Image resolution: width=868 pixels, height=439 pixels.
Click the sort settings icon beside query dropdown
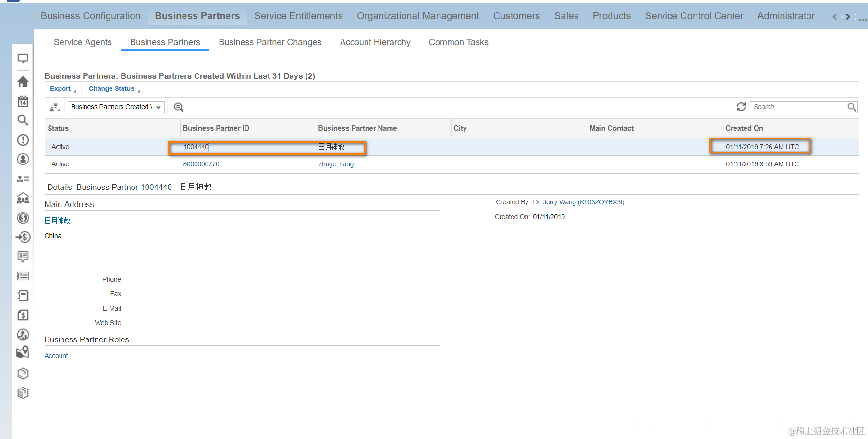pos(55,107)
